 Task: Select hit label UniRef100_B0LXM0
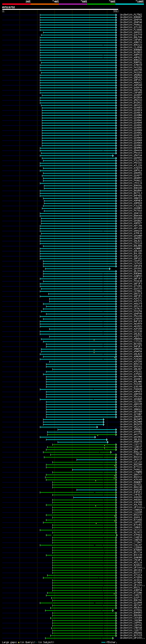point(131,254)
